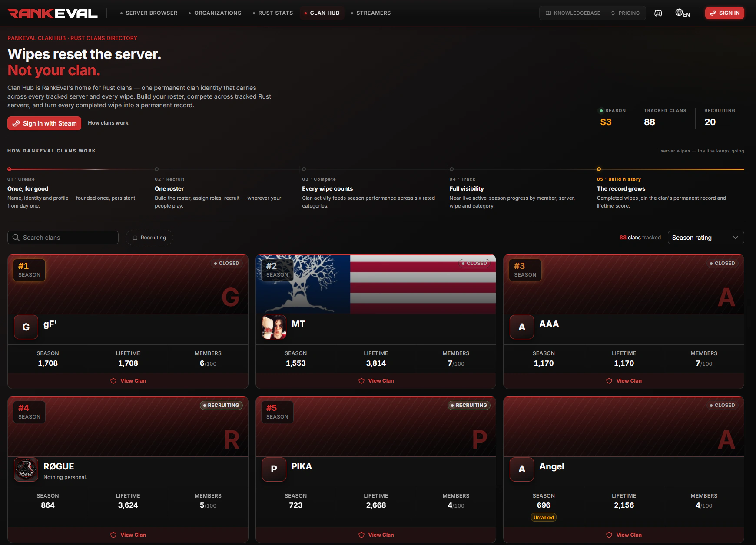This screenshot has height=545, width=756.
Task: Open the language globe selector
Action: pos(683,13)
